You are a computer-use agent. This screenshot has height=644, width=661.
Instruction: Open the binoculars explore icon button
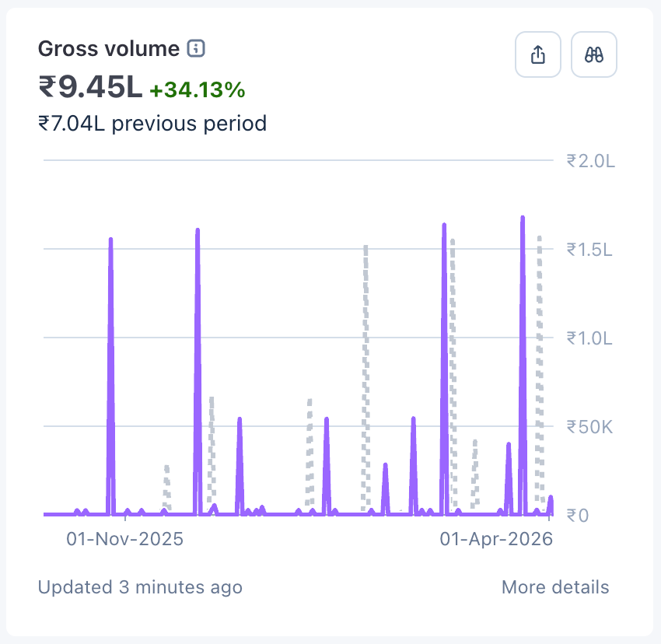tap(594, 54)
